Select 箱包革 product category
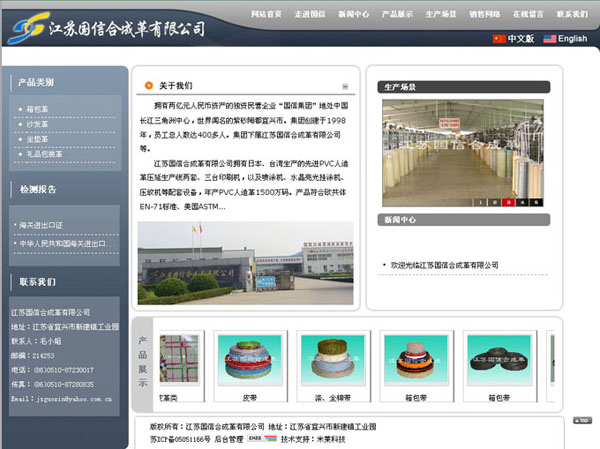 pyautogui.click(x=37, y=109)
